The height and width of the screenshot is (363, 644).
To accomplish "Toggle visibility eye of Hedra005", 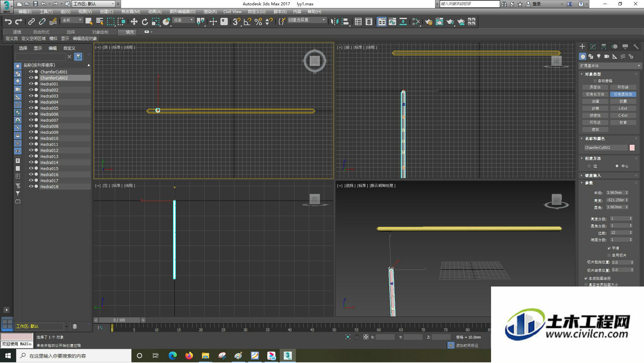I will pyautogui.click(x=31, y=108).
